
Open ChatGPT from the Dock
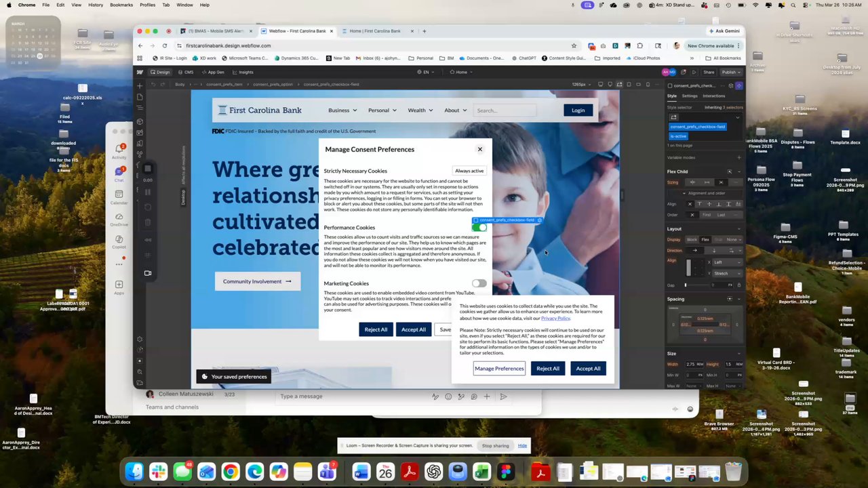click(433, 471)
